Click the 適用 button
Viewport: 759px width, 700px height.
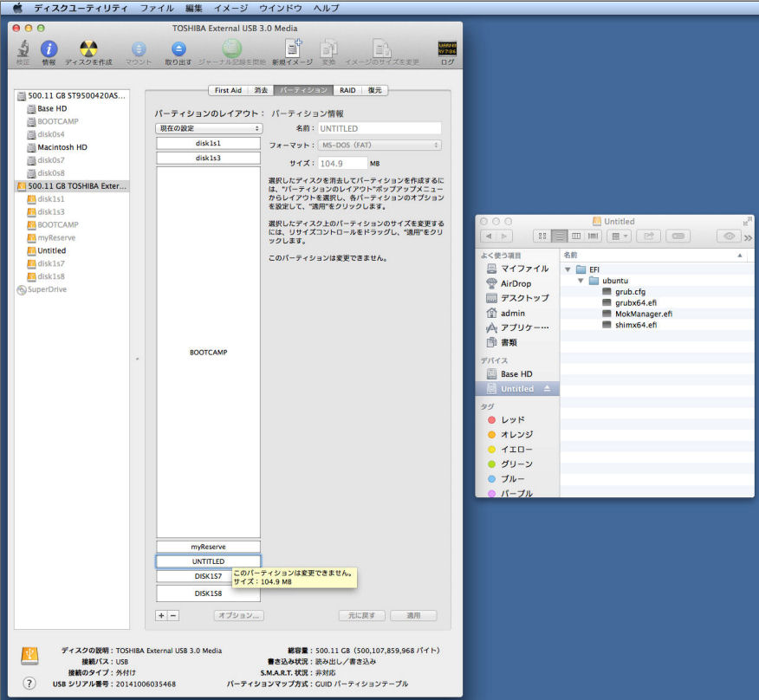coord(413,615)
